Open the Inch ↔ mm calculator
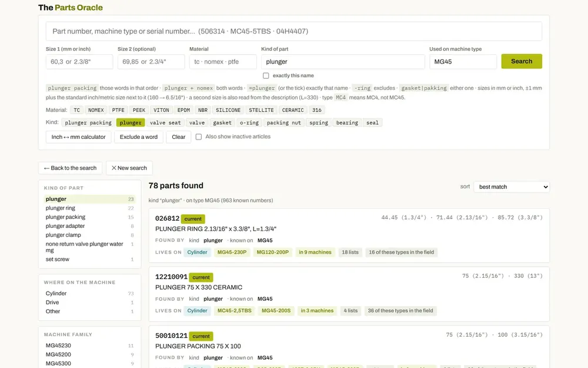 [78, 137]
